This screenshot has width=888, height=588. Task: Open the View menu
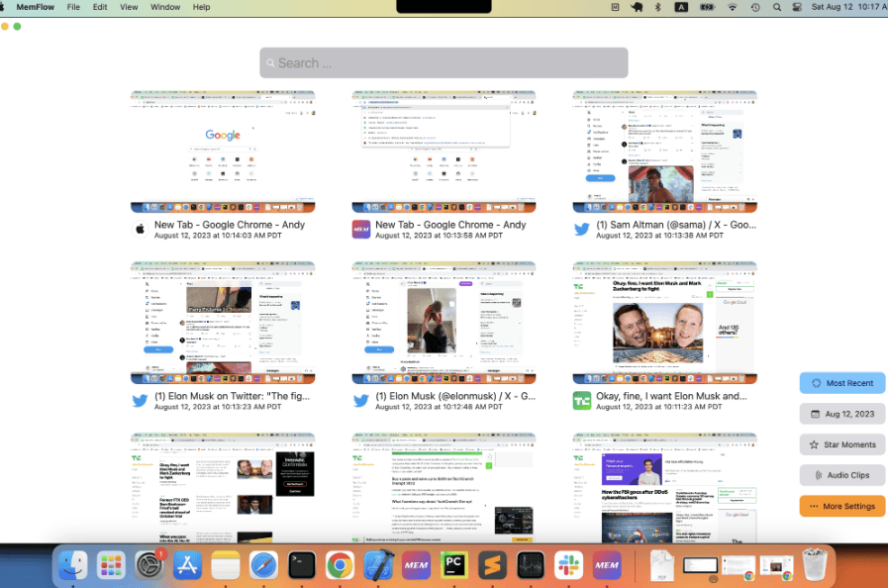(129, 7)
